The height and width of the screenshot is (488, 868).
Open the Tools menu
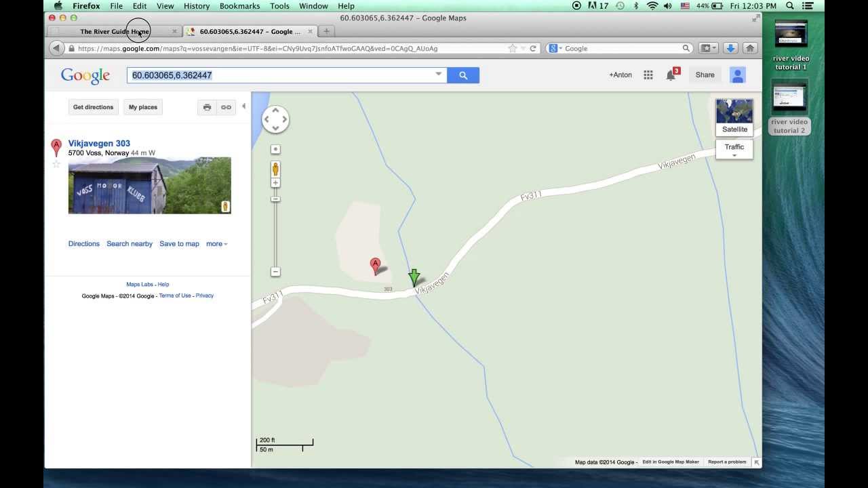coord(279,6)
